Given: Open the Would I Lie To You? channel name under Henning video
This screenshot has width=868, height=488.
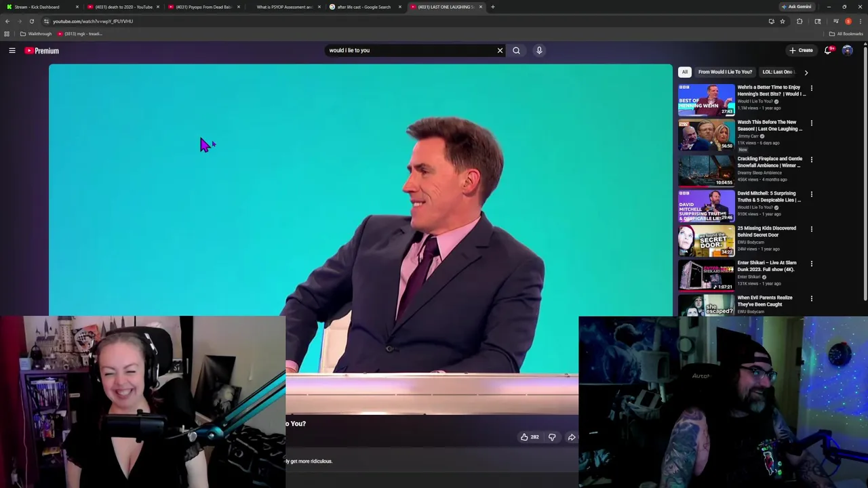Looking at the screenshot, I should (755, 101).
